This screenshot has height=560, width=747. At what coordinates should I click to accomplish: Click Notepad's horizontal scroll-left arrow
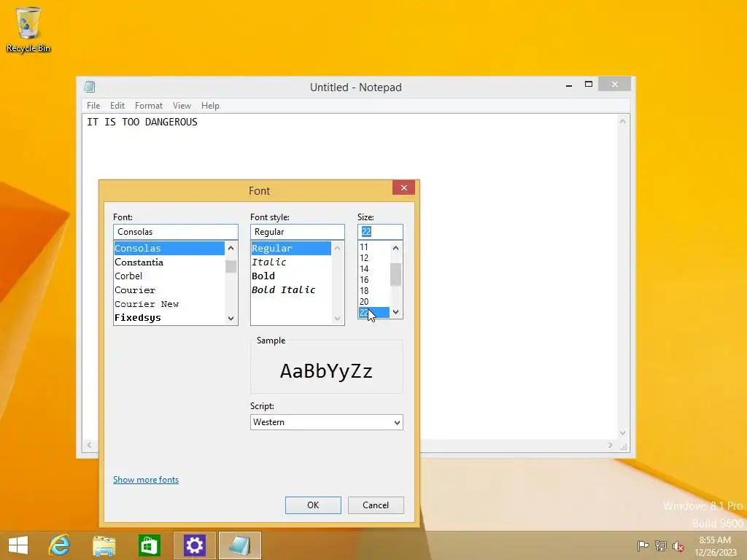[89, 446]
